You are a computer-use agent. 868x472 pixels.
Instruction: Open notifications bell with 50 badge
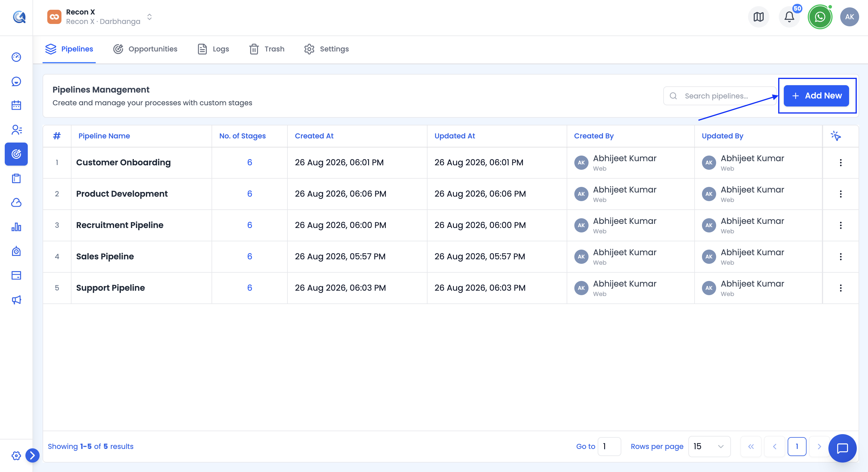[789, 17]
